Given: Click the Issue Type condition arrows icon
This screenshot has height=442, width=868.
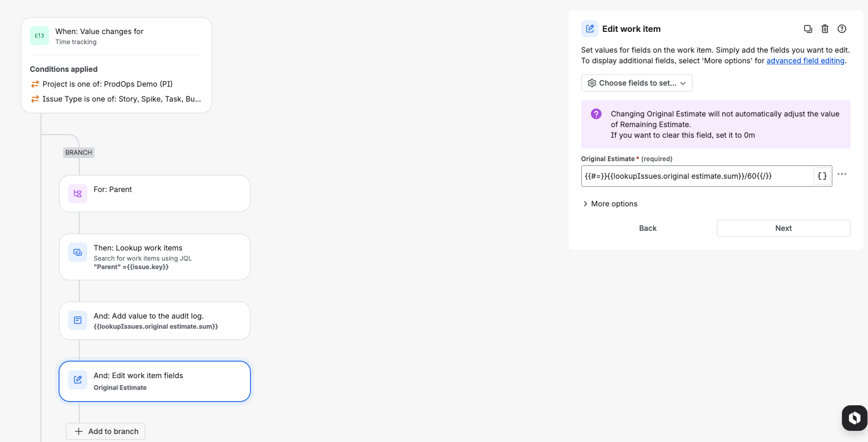Looking at the screenshot, I should [35, 99].
